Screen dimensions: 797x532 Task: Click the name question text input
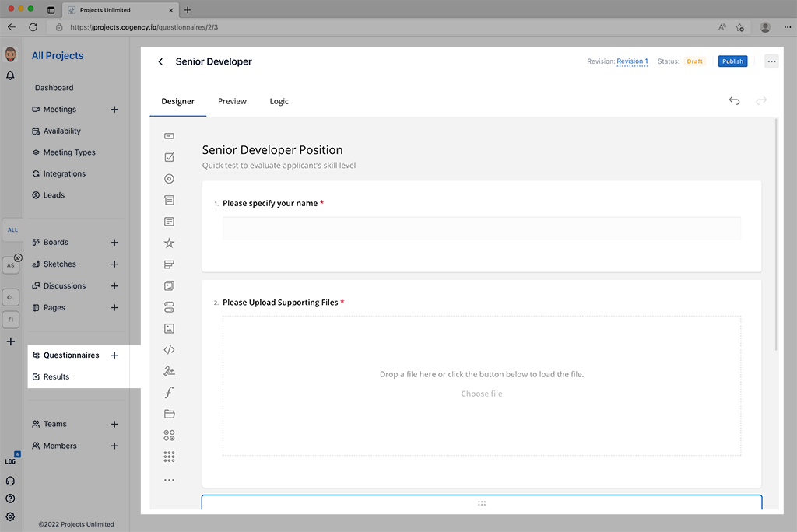point(481,228)
